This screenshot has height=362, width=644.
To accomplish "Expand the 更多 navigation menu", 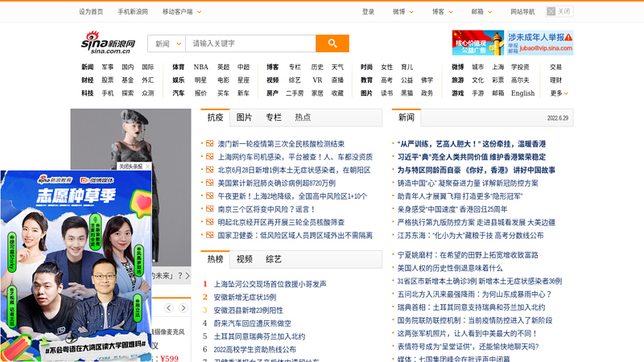I will click(x=559, y=93).
